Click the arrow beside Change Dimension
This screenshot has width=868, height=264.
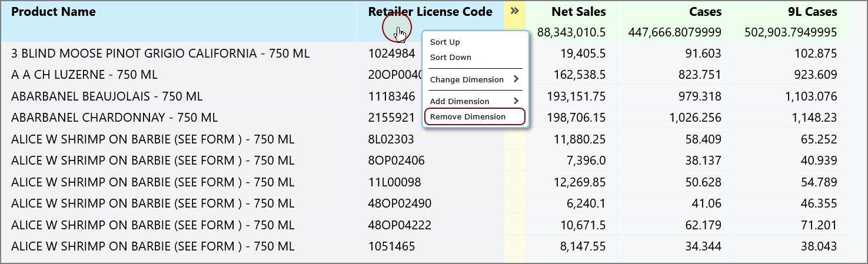point(516,79)
